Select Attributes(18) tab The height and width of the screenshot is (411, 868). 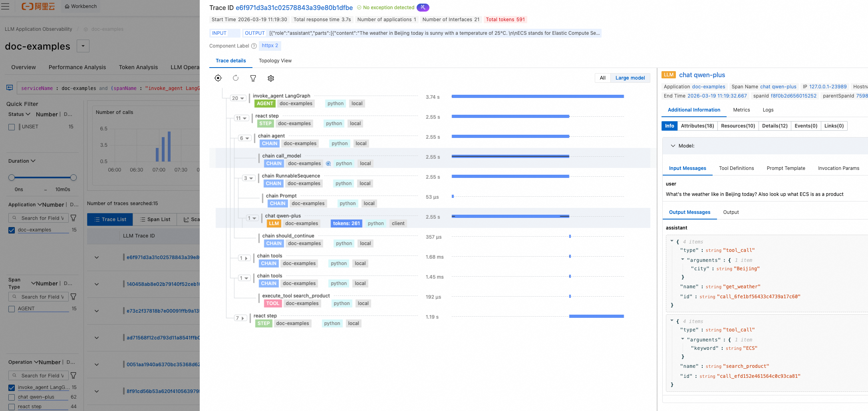697,126
